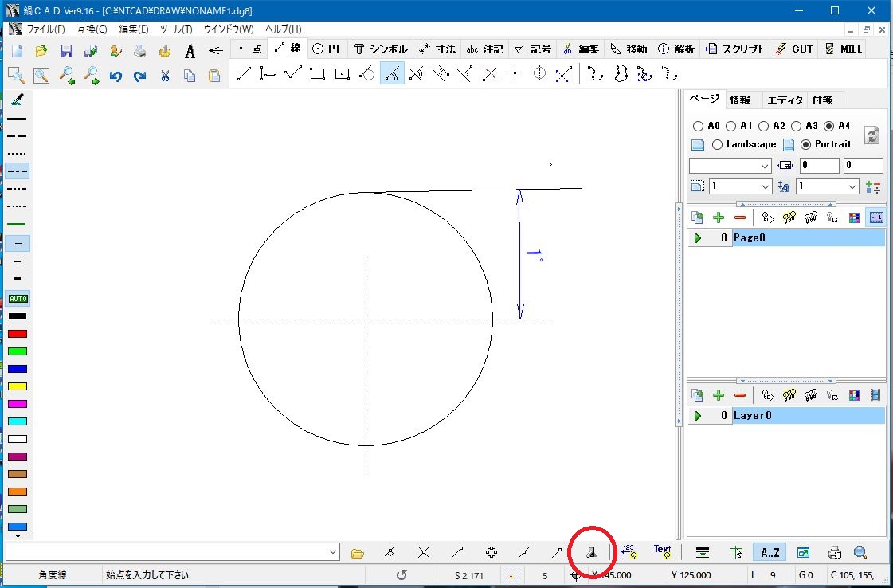893x588 pixels.
Task: Select the circle center mark tool
Action: pos(539,73)
